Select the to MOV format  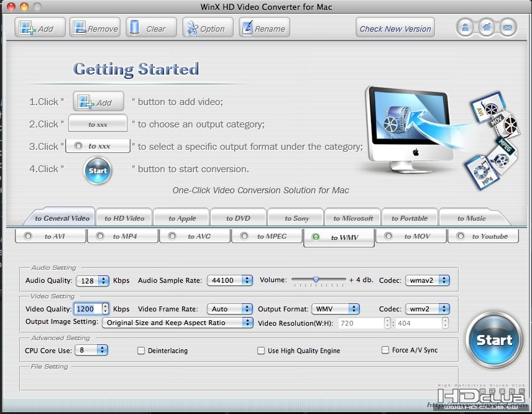411,236
